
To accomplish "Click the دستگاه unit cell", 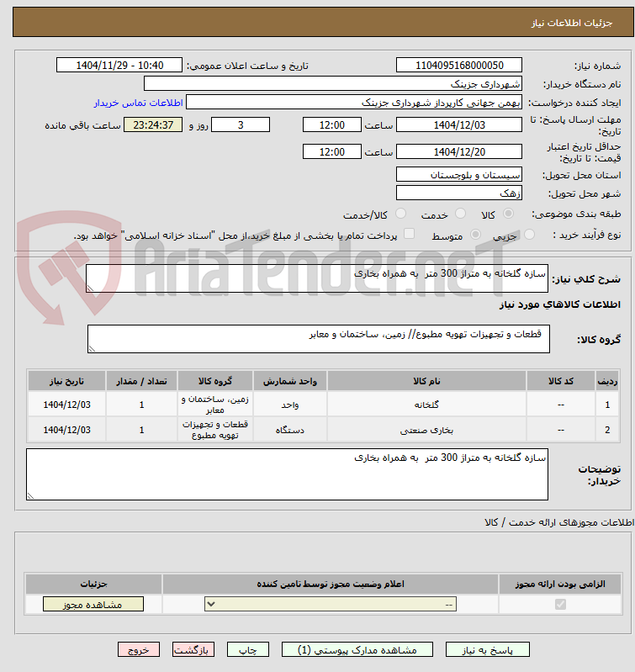I will [x=290, y=430].
